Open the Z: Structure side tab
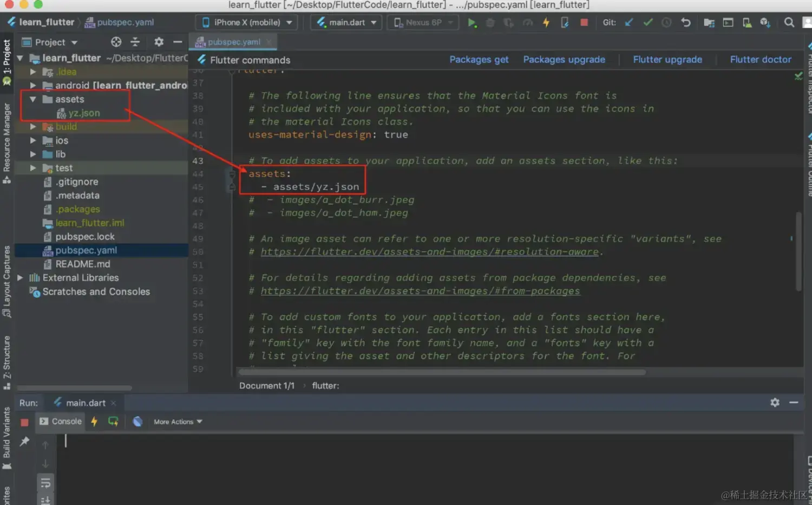 coord(6,362)
